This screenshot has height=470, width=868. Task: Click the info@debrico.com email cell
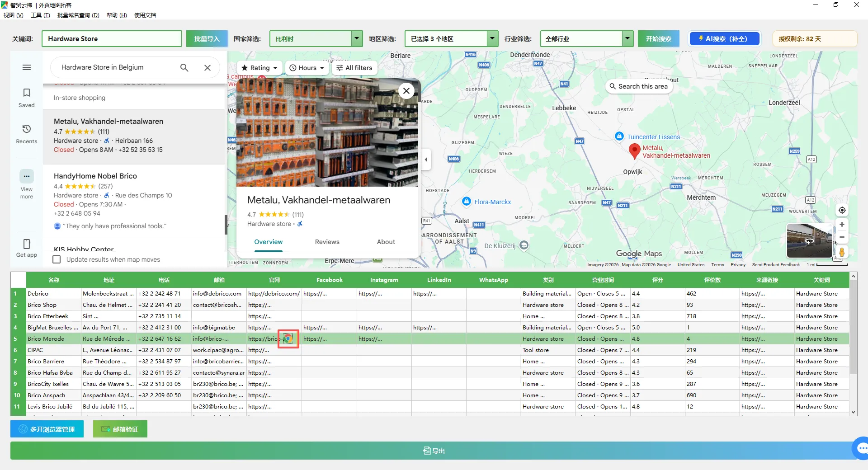(x=219, y=293)
